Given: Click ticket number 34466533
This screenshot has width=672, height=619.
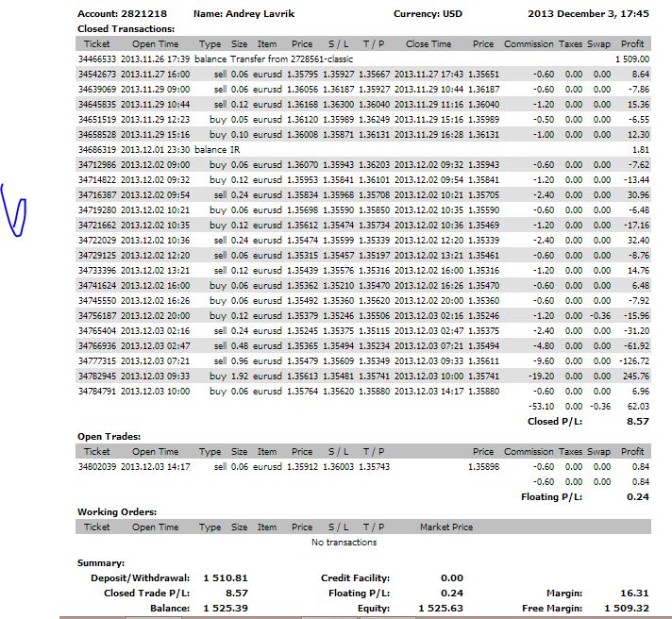Looking at the screenshot, I should coord(97,59).
